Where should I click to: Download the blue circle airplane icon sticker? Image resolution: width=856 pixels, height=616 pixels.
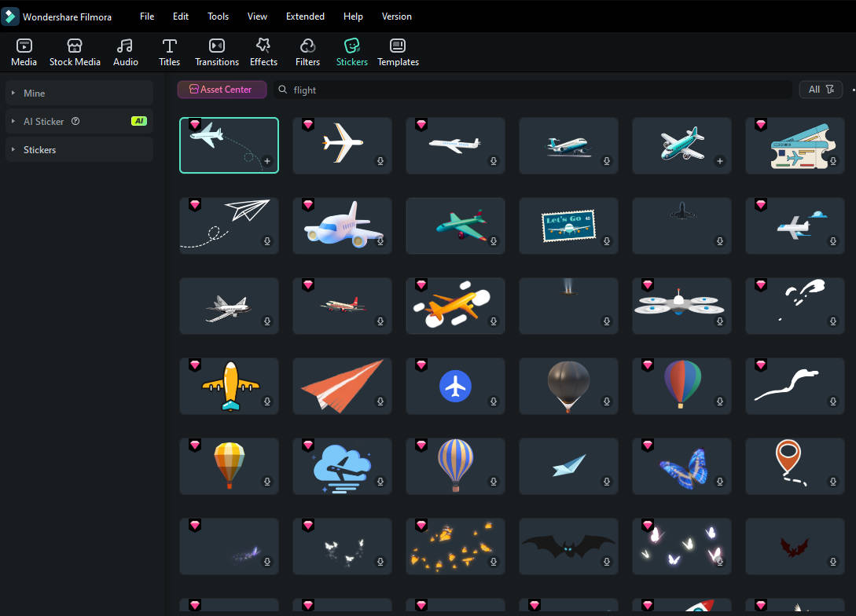click(x=494, y=401)
